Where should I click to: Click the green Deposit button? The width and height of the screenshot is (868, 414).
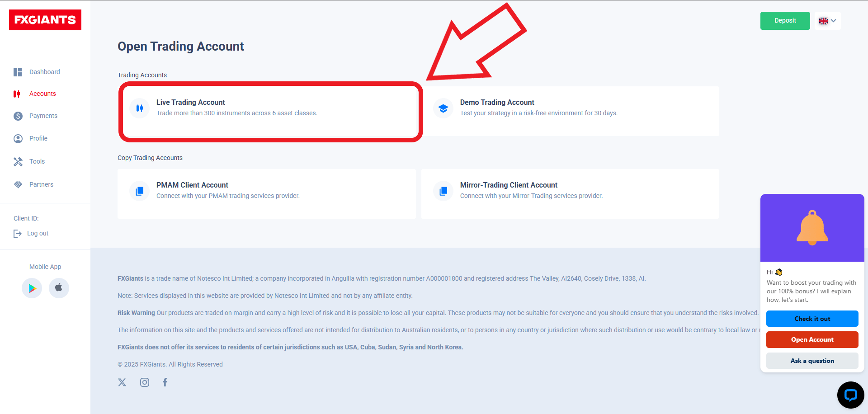point(785,21)
